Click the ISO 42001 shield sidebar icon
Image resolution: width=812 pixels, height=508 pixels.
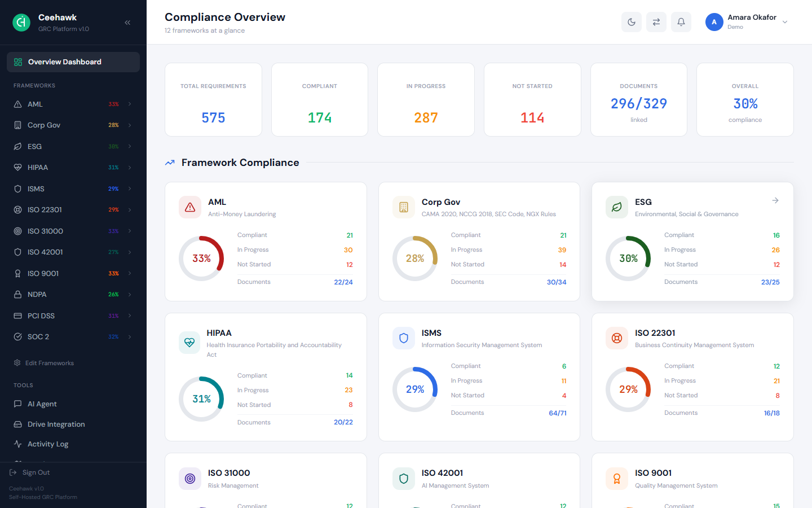click(x=17, y=252)
